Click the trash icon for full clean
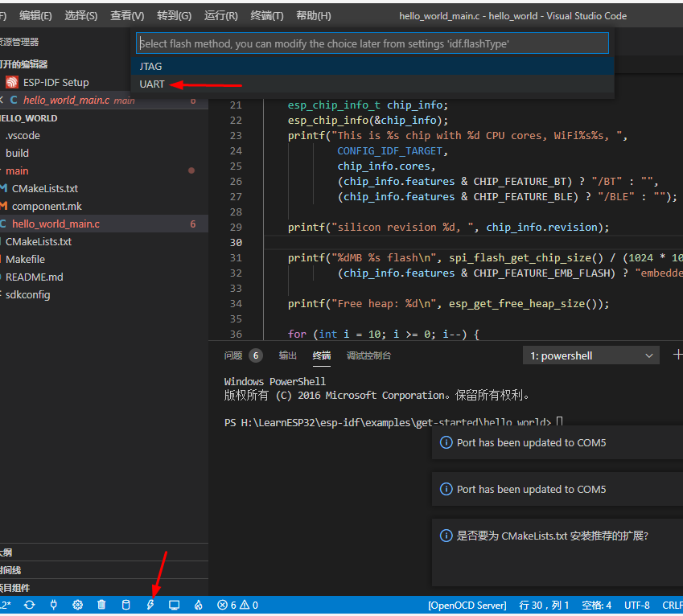 (x=101, y=605)
